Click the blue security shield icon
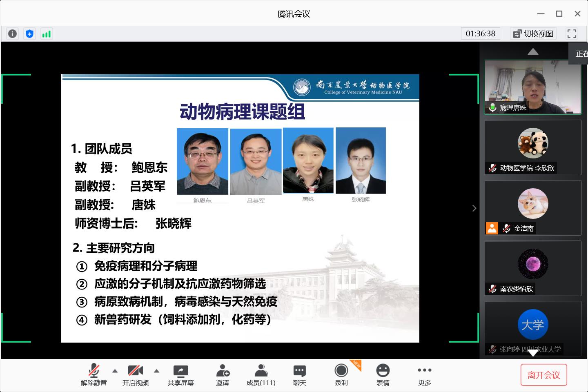 (29, 33)
